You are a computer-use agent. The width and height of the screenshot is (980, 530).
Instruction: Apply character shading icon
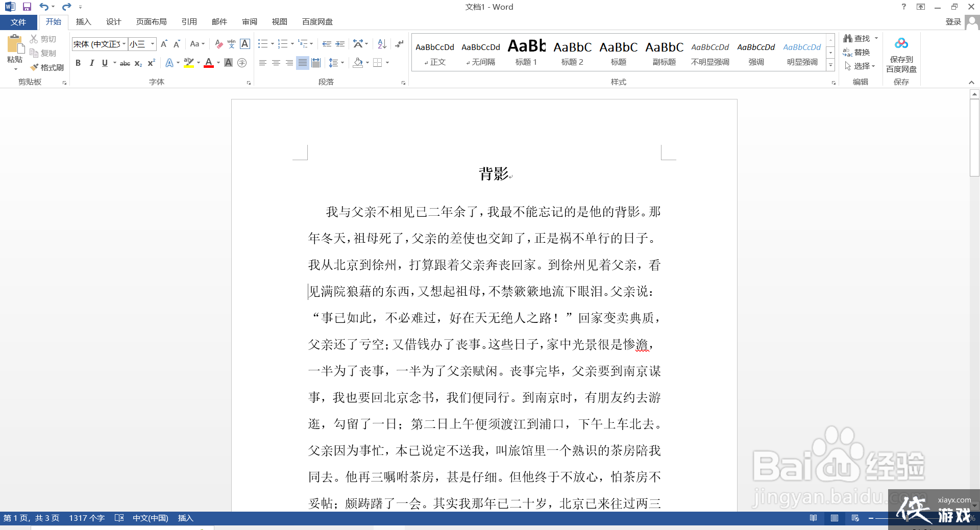pyautogui.click(x=228, y=63)
